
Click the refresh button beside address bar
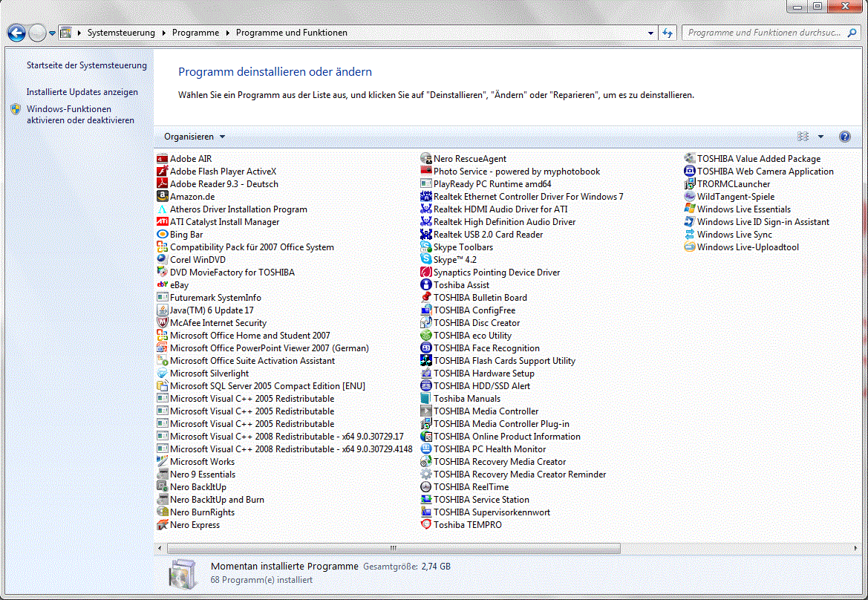click(668, 33)
